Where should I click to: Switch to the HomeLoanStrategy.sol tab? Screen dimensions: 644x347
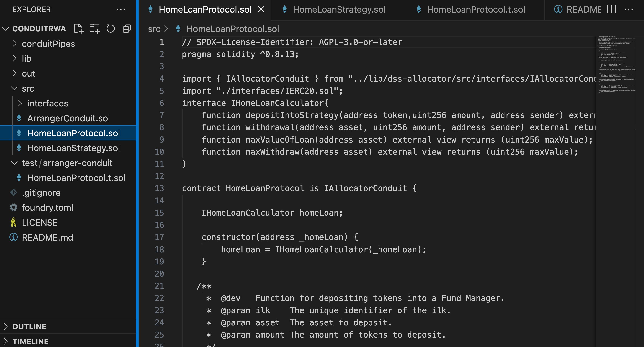[338, 10]
